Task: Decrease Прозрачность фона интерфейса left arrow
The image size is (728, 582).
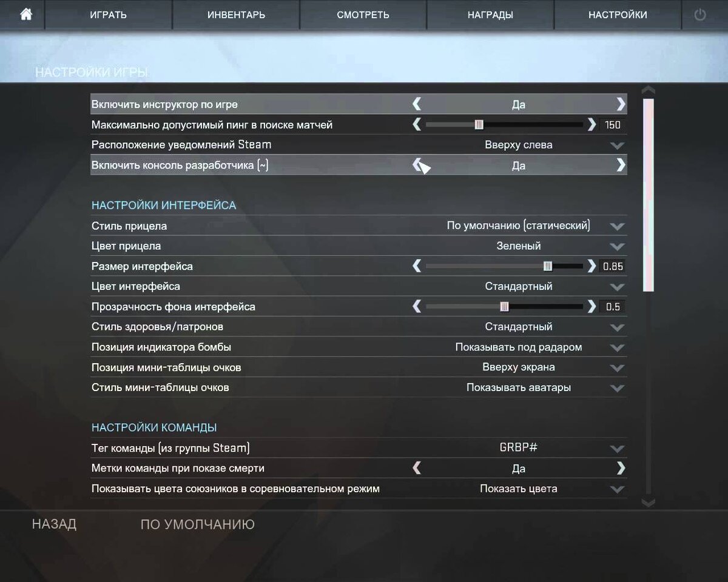Action: [417, 306]
